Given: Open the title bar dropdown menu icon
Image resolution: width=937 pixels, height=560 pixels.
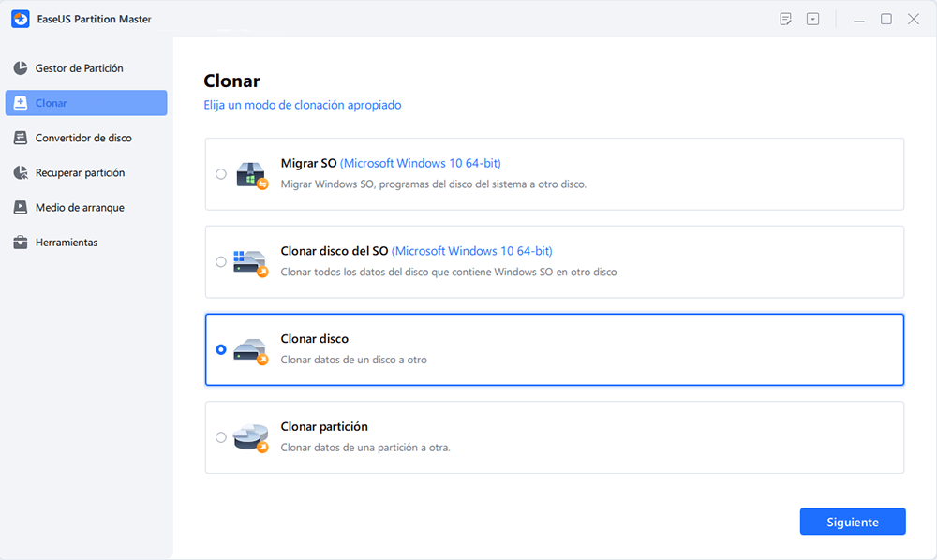Looking at the screenshot, I should [x=812, y=19].
